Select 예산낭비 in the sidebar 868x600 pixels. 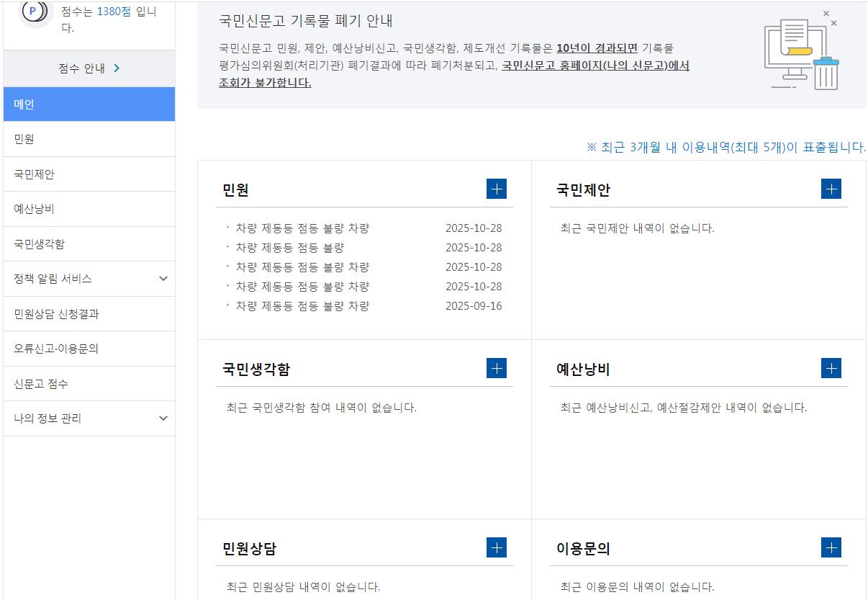click(x=89, y=209)
